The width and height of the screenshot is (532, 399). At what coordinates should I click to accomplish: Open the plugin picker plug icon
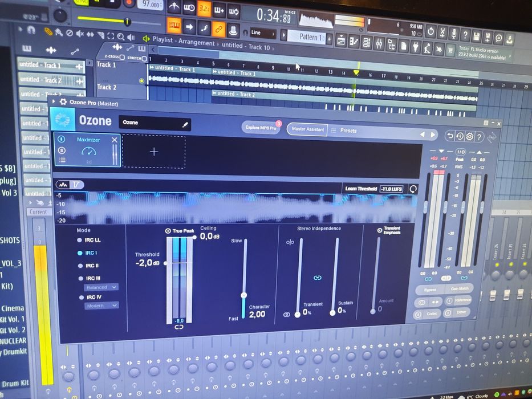click(x=416, y=47)
